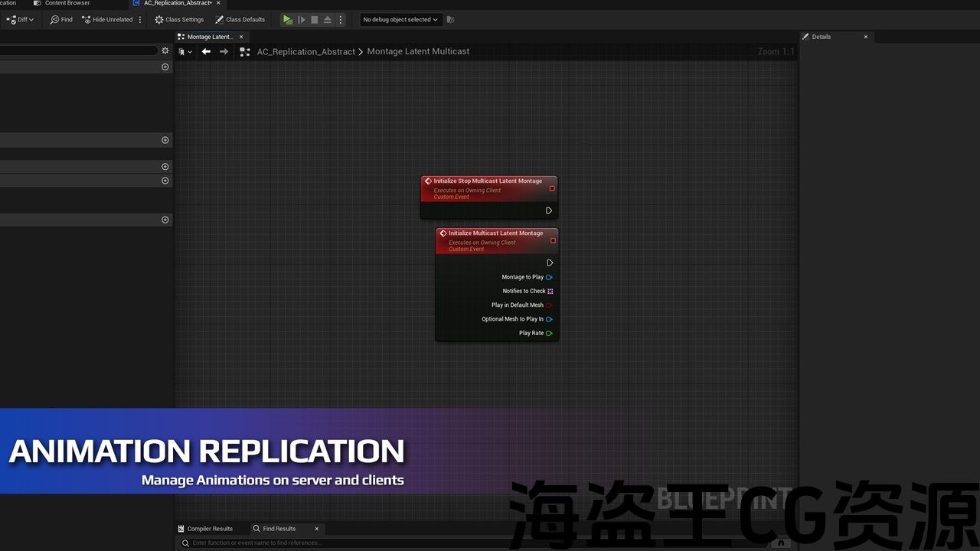Viewport: 980px width, 551px height.
Task: Navigate back with the left arrow
Action: (x=206, y=51)
